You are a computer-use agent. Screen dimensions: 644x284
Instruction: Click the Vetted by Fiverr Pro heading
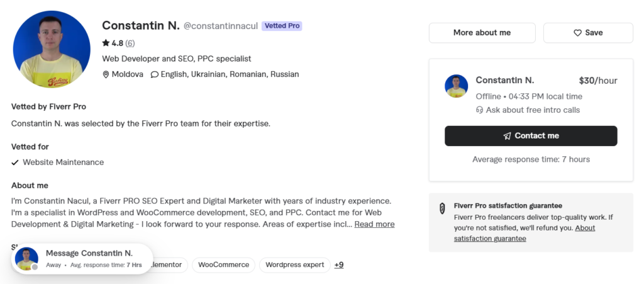48,107
